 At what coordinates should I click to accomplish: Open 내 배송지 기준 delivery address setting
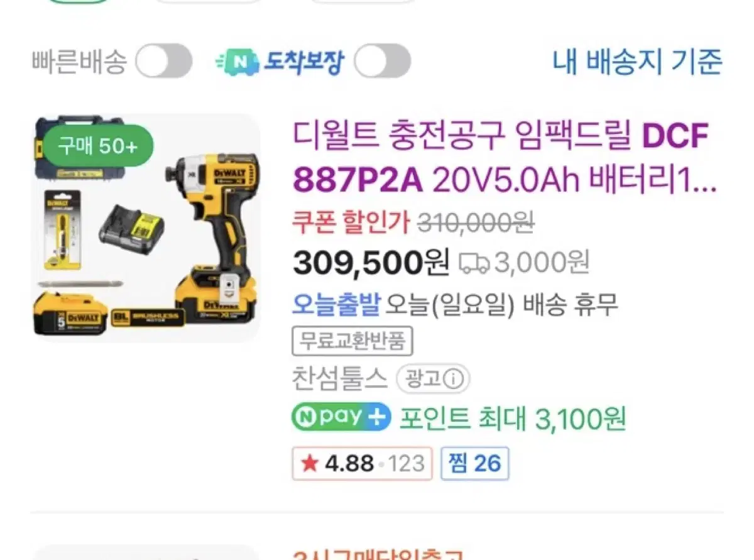coord(638,62)
